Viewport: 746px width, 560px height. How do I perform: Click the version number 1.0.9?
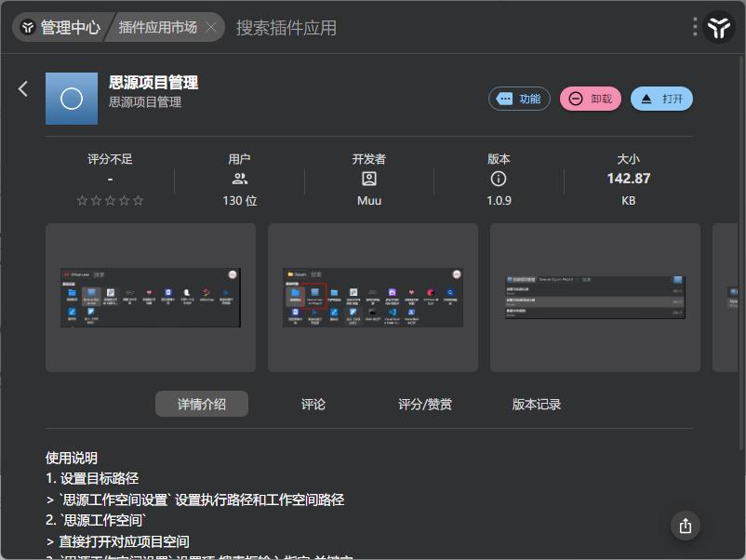pos(499,201)
